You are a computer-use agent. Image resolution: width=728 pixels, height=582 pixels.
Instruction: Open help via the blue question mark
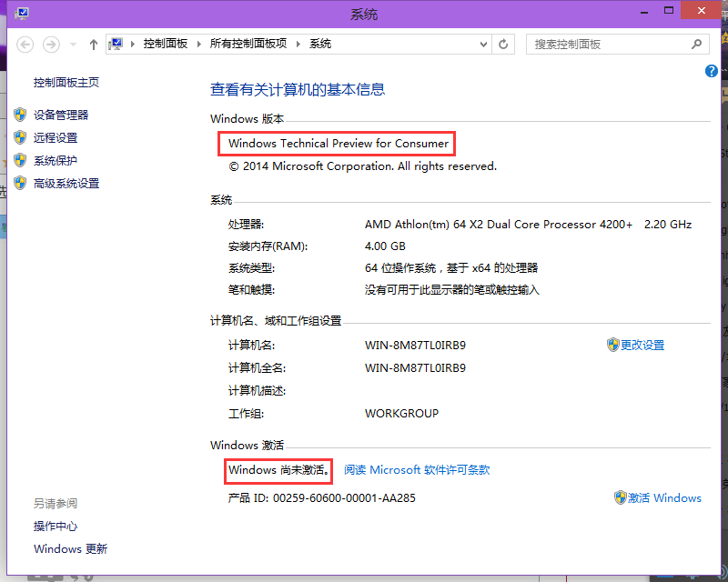click(x=712, y=71)
